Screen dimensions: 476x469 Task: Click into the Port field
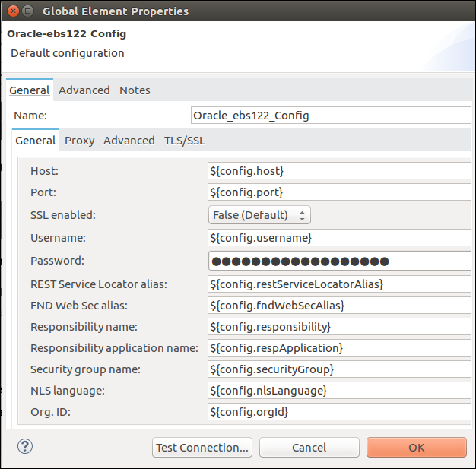pos(338,192)
